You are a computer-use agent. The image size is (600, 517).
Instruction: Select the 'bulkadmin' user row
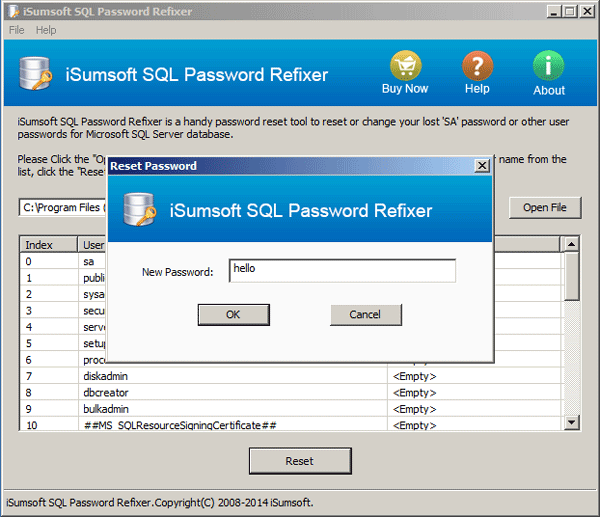tap(291, 409)
